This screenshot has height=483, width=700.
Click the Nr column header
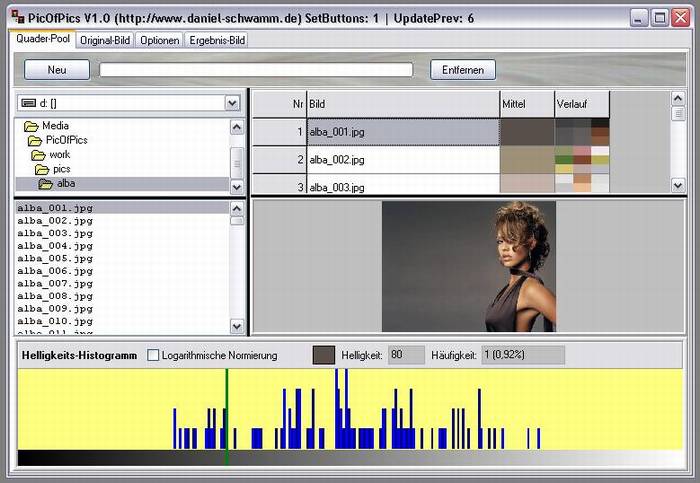coord(279,104)
